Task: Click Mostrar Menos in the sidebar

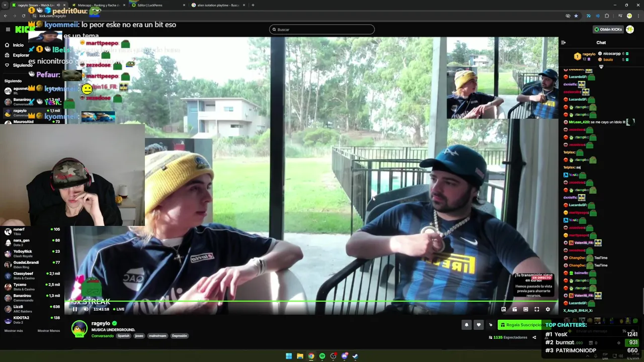Action: (x=49, y=331)
